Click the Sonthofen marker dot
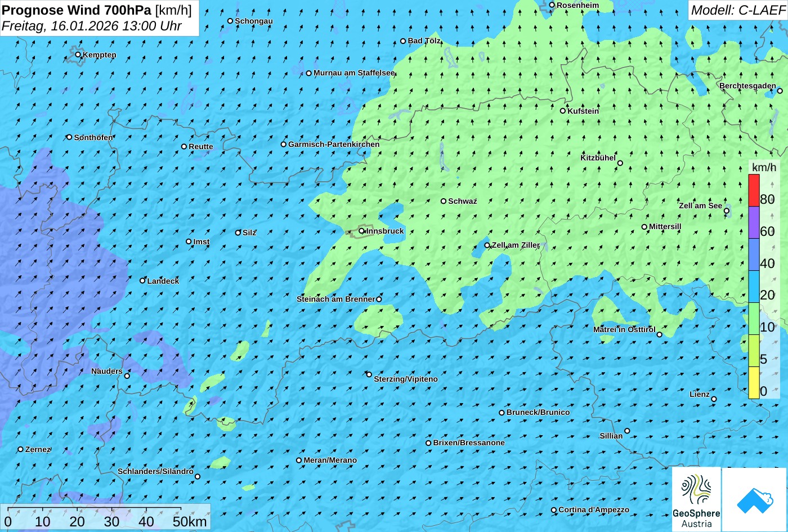 70,137
